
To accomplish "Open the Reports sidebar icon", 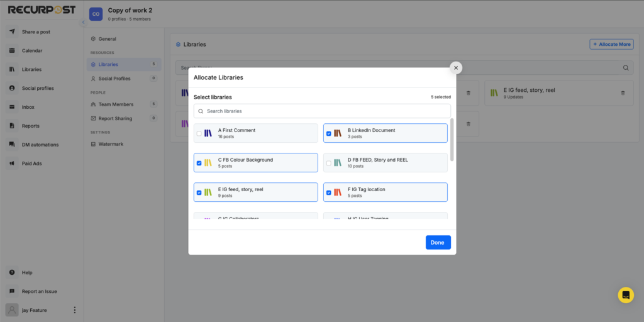I will pos(12,126).
